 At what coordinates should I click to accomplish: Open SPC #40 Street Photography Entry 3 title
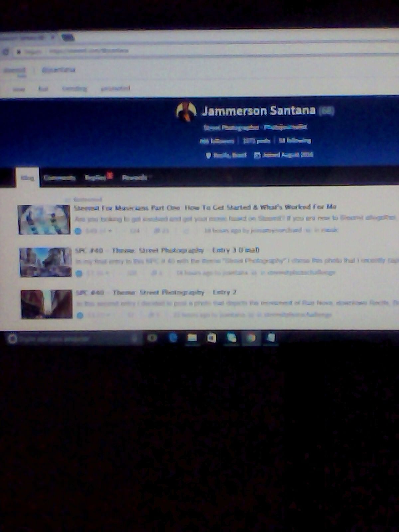(167, 250)
